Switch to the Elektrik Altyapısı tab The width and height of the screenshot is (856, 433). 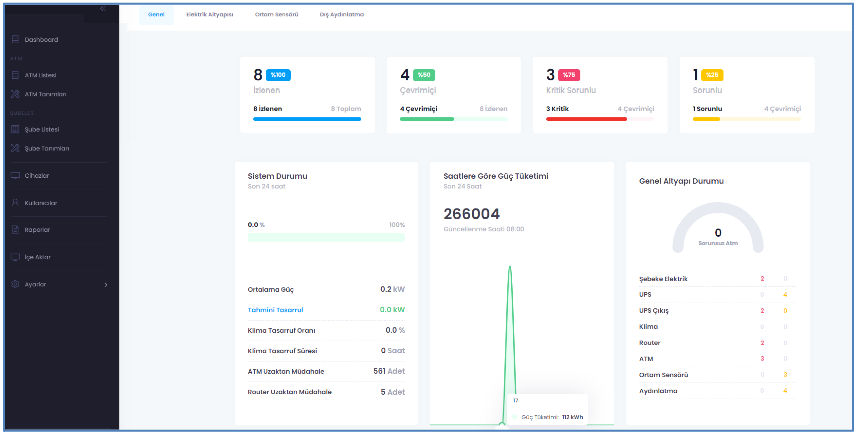210,15
